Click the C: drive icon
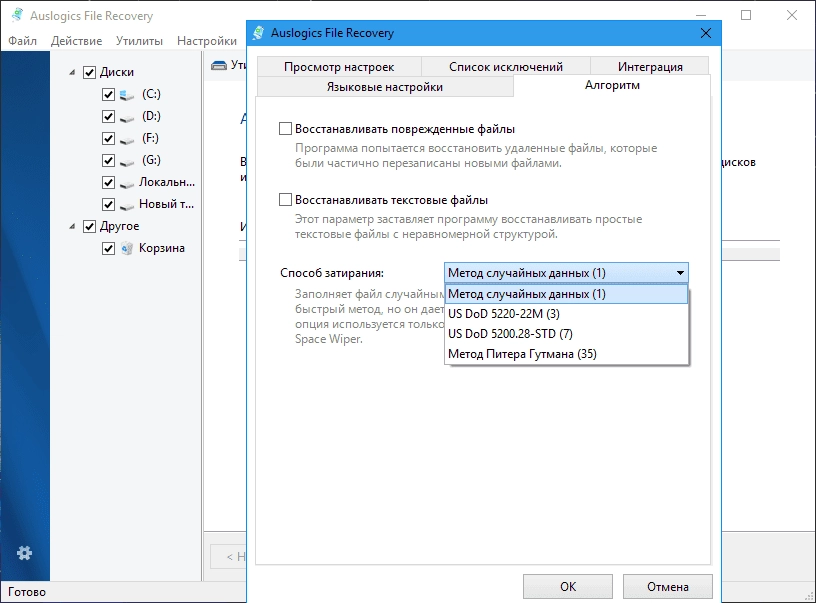This screenshot has width=816, height=603. coord(126,95)
